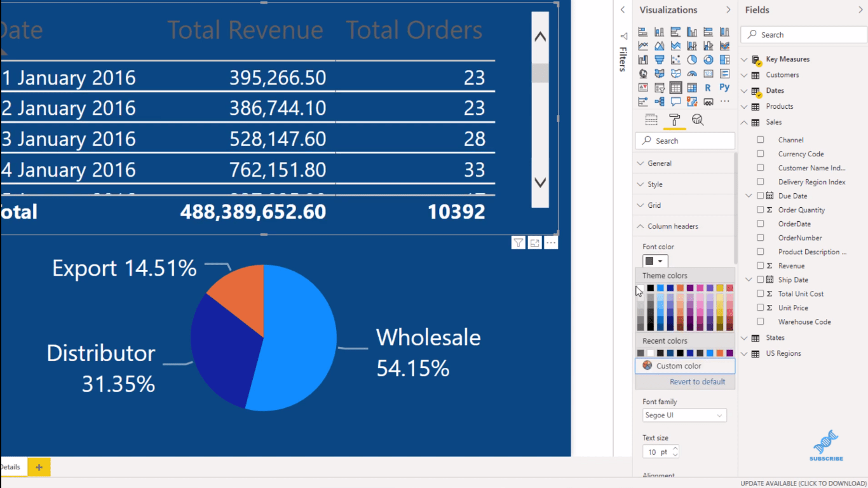Select the Donut chart visual icon
This screenshot has width=868, height=488.
708,60
